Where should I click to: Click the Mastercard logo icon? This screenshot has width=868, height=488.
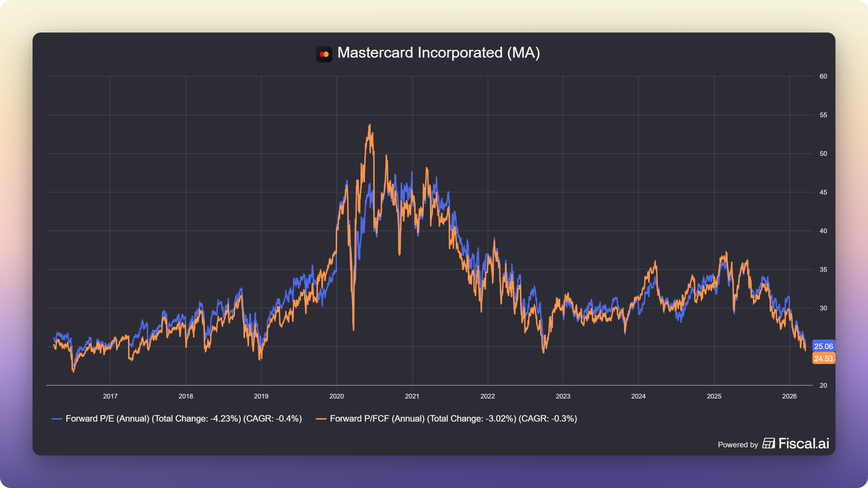point(324,54)
